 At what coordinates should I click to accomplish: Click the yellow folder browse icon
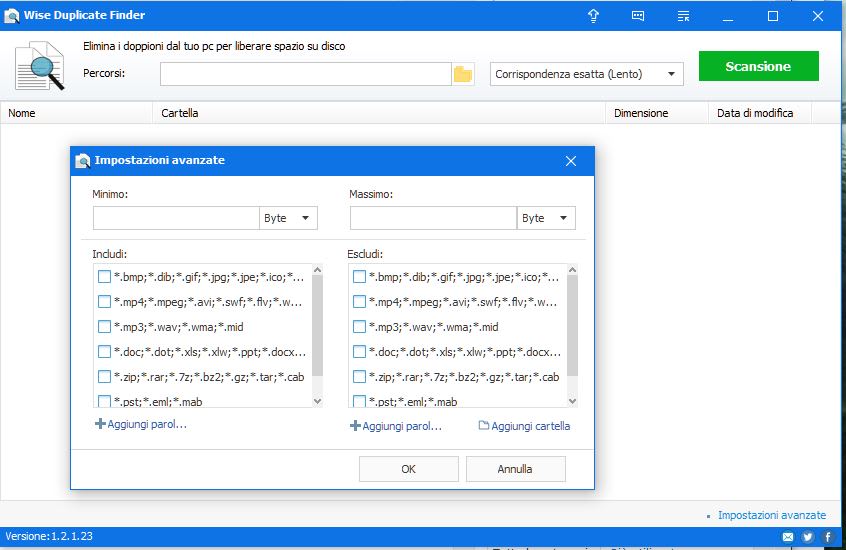463,74
